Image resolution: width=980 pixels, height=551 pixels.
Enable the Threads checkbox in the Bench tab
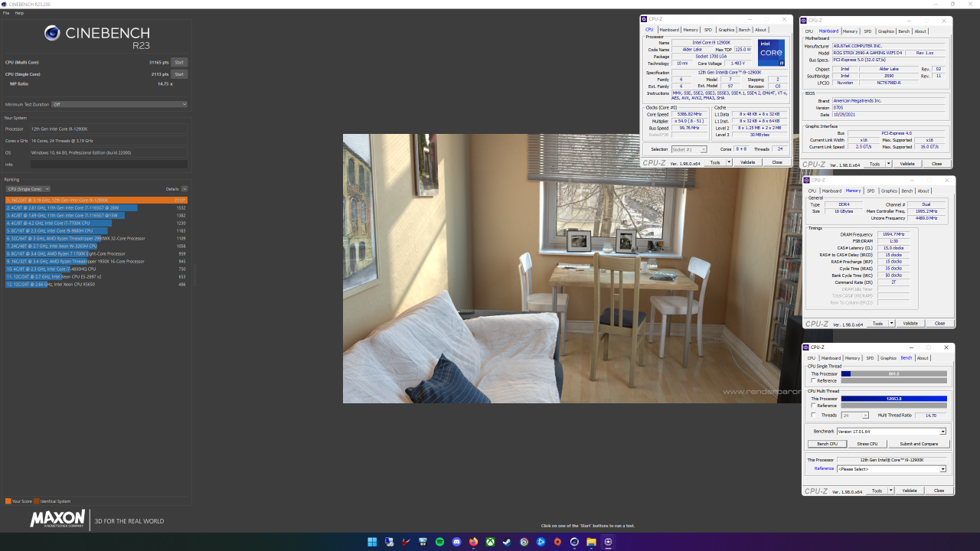(x=813, y=415)
